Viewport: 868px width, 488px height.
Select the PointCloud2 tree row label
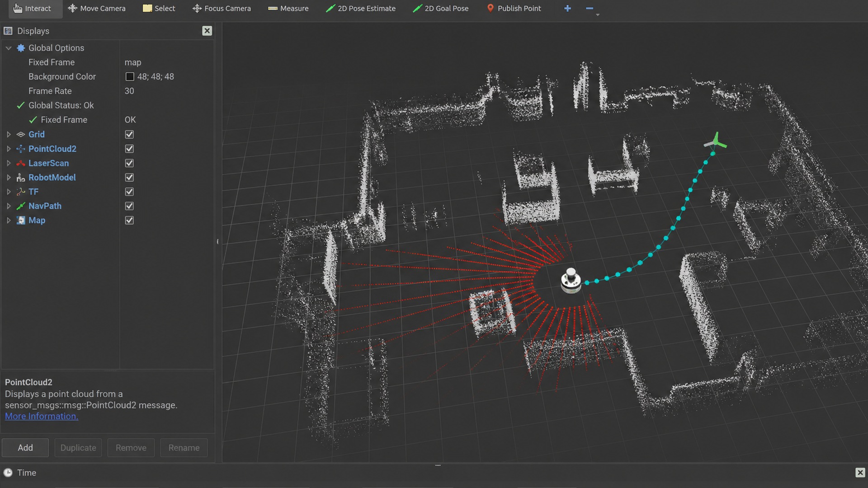point(52,149)
